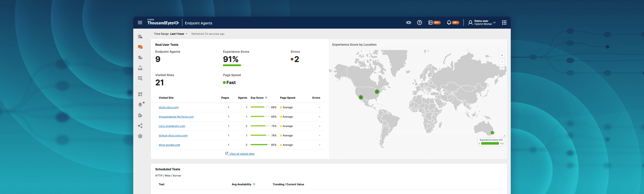Image resolution: width=644 pixels, height=194 pixels.
Task: Open the activity log icon with 99+ badge
Action: pyautogui.click(x=434, y=23)
